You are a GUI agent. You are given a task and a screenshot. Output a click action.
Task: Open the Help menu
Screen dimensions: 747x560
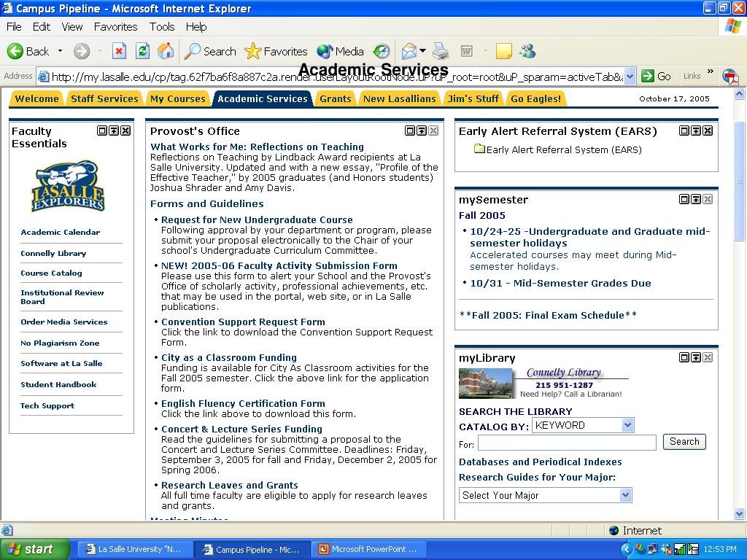pyautogui.click(x=196, y=27)
